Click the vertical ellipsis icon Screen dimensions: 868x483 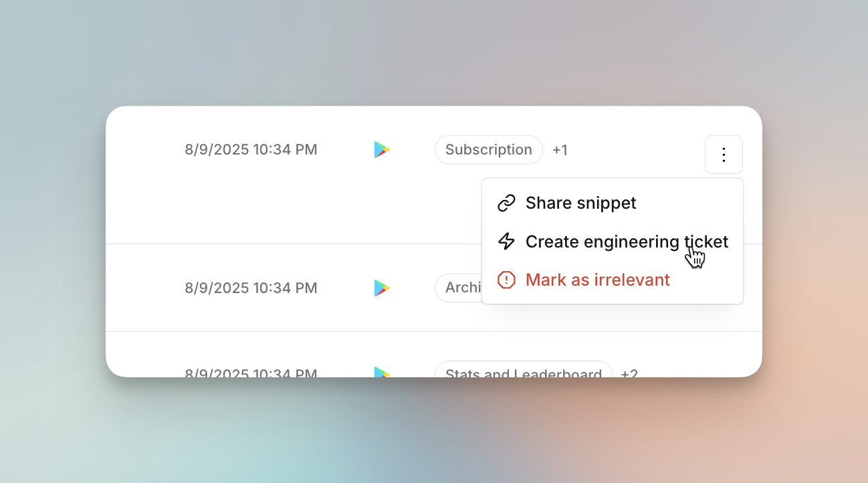coord(724,155)
